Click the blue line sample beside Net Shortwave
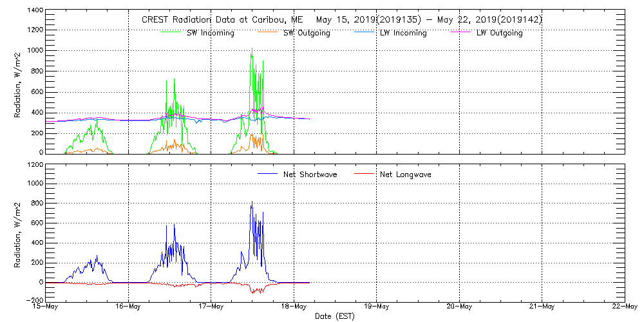The image size is (644, 322). click(267, 175)
